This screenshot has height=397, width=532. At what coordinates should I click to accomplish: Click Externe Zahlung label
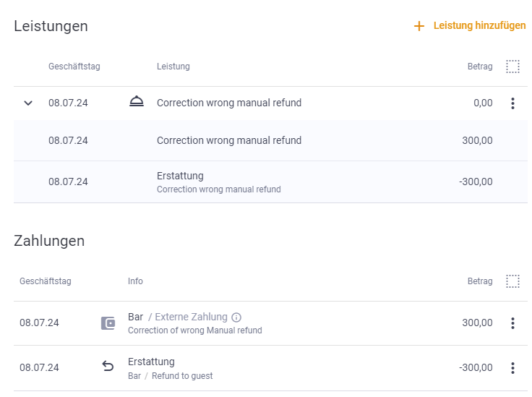191,317
